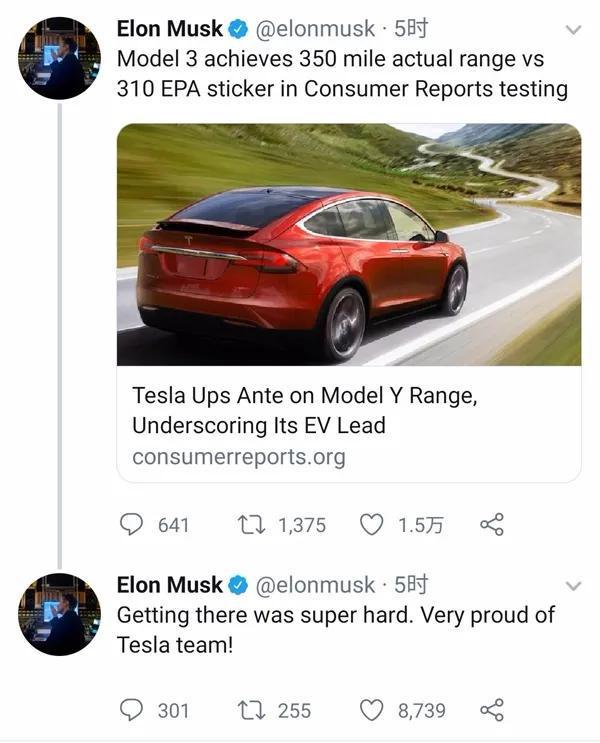The width and height of the screenshot is (600, 743).
Task: Reply to the Model 3 range tweet
Action: click(131, 525)
